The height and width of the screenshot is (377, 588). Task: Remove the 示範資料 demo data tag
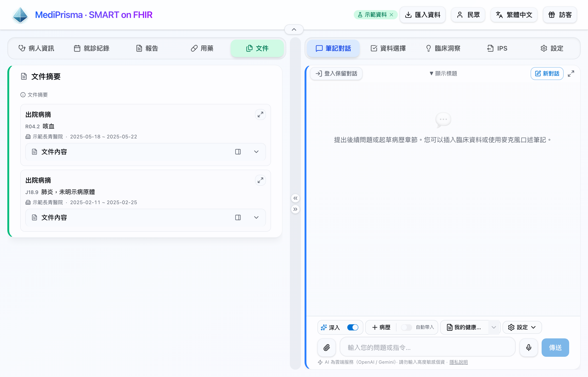click(x=391, y=15)
